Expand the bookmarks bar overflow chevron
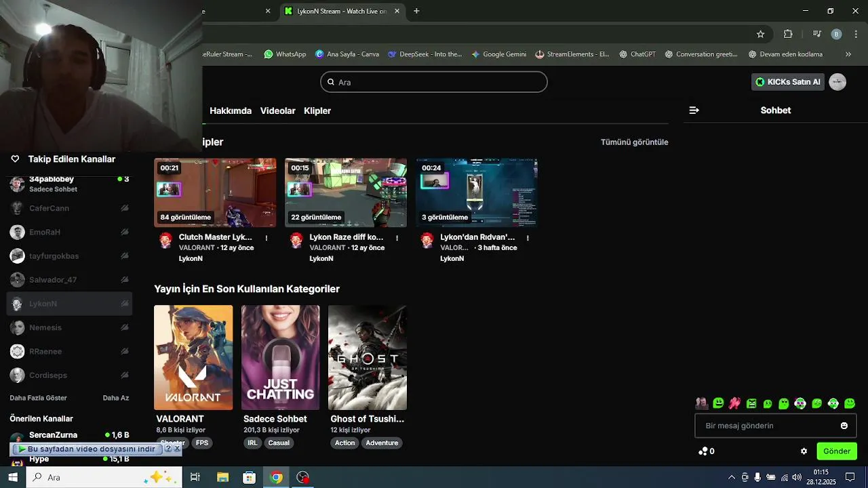The height and width of the screenshot is (488, 868). point(848,54)
